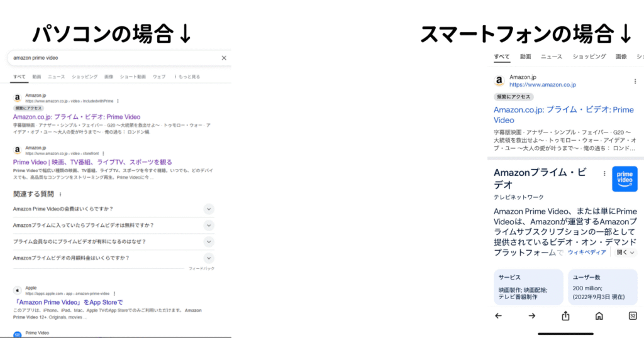Click the prime video logo thumbnail

click(x=625, y=179)
